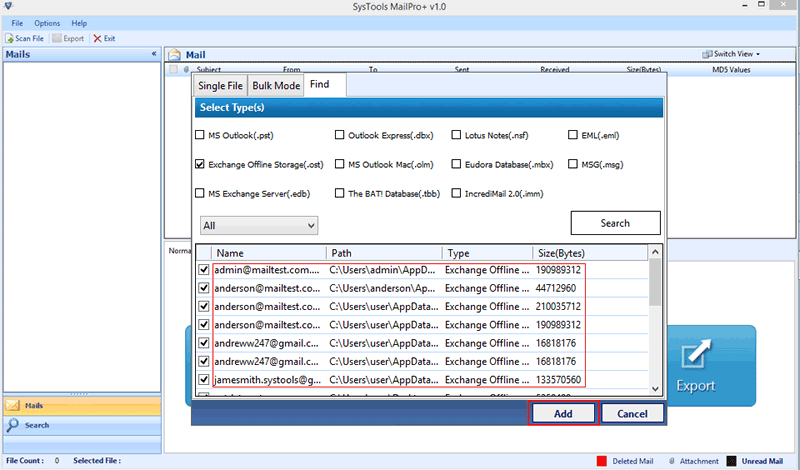
Task: Click the Add button
Action: point(563,413)
